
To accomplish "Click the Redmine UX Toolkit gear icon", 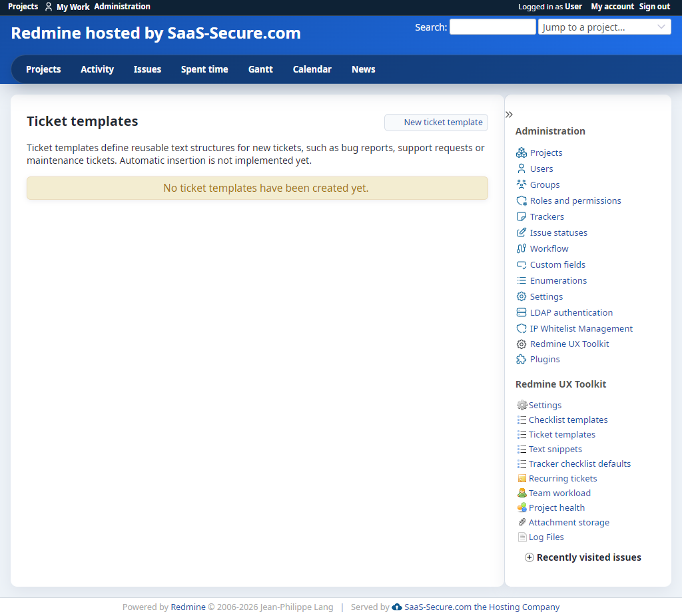I will click(x=521, y=344).
